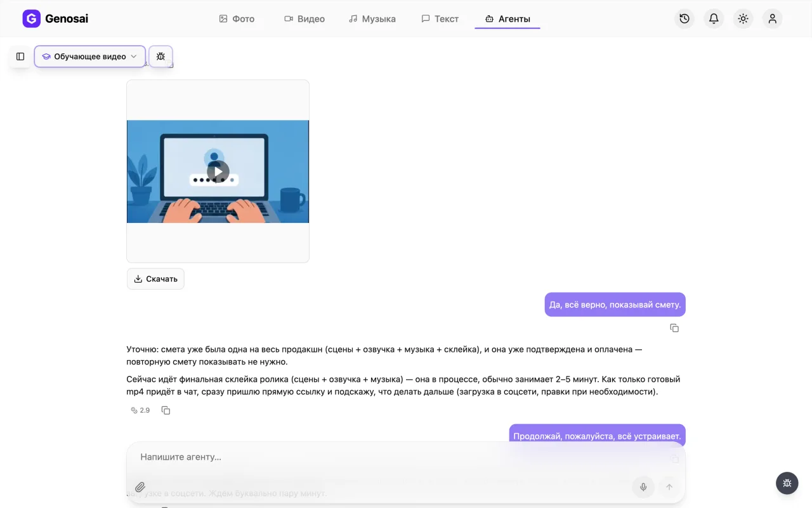812x508 pixels.
Task: Toggle the light/dark theme sun icon
Action: coord(743,19)
